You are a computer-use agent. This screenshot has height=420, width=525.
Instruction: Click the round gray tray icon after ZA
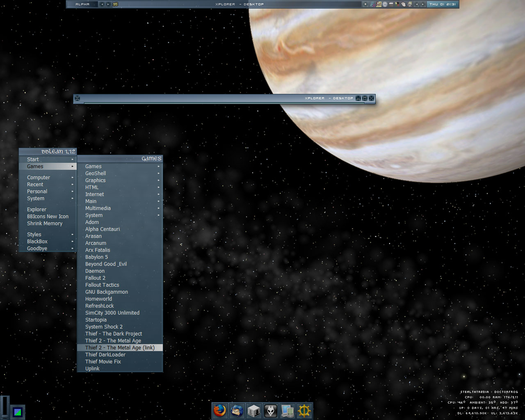(x=385, y=4)
